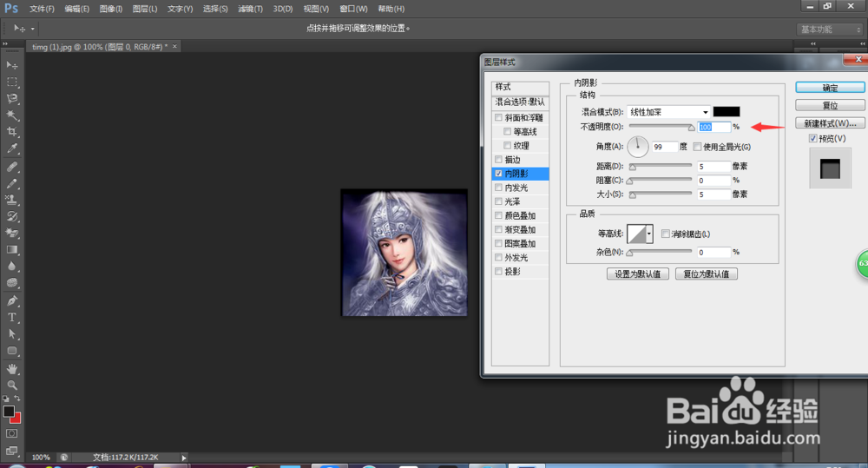This screenshot has height=468, width=868.
Task: Select the Horizontal Type tool
Action: tap(11, 317)
